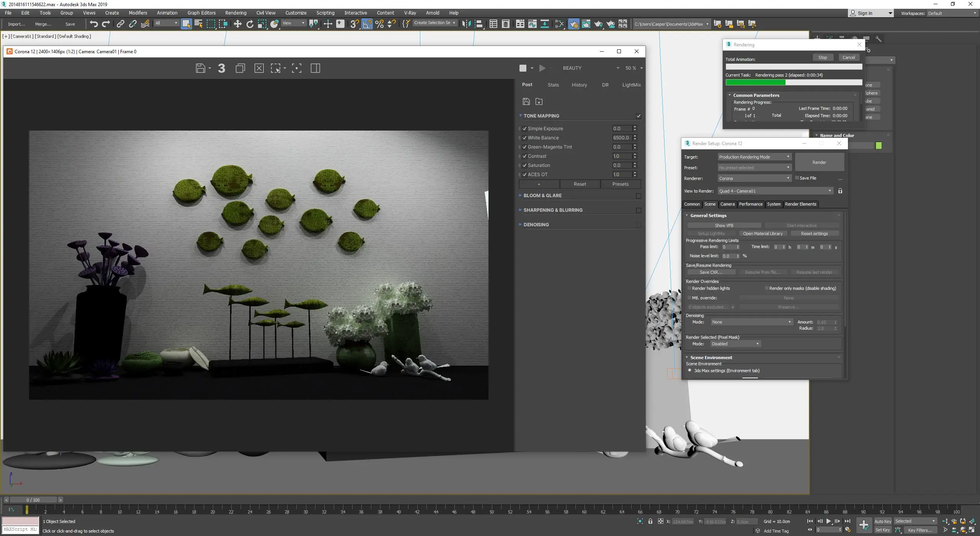Click the Render Production teapot icon
Image resolution: width=980 pixels, height=536 pixels.
pyautogui.click(x=598, y=24)
